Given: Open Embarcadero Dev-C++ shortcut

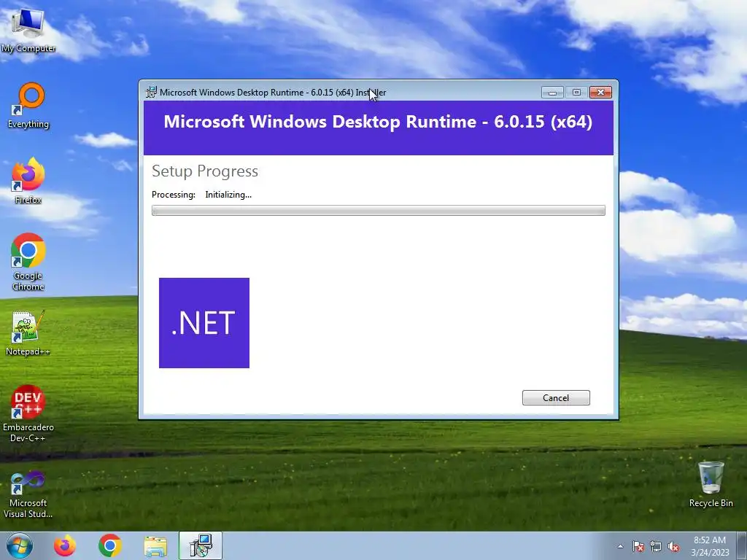Looking at the screenshot, I should pos(28,413).
